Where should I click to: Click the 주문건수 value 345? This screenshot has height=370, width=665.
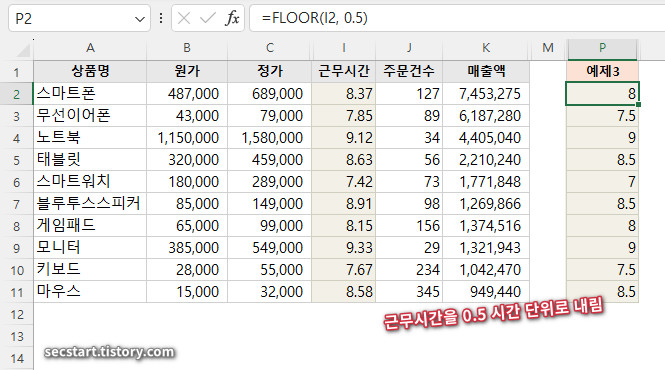pos(409,292)
